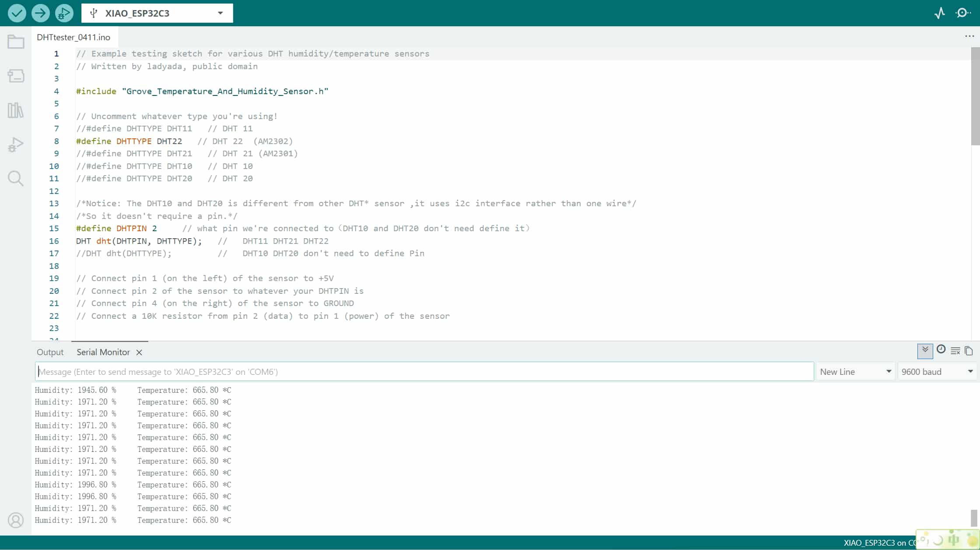
Task: Open the user account profile icon
Action: pyautogui.click(x=16, y=520)
